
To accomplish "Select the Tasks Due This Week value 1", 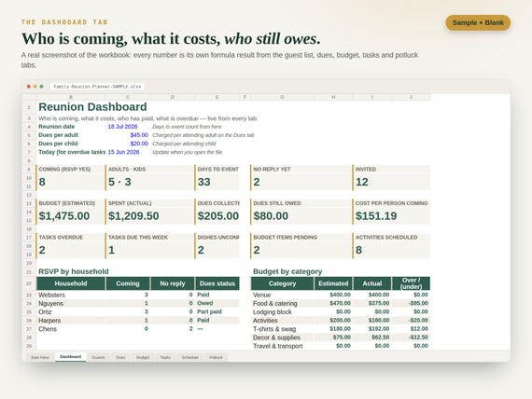I will click(x=111, y=250).
